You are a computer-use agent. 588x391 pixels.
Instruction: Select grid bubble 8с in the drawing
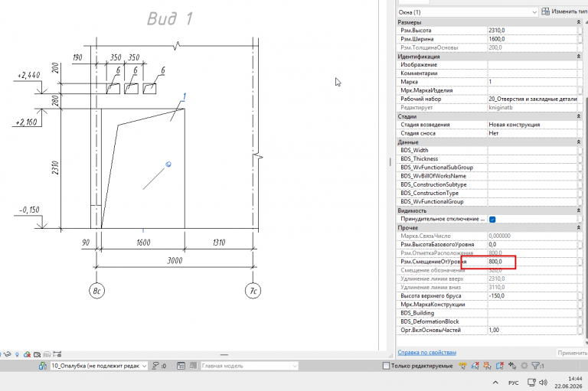96,291
